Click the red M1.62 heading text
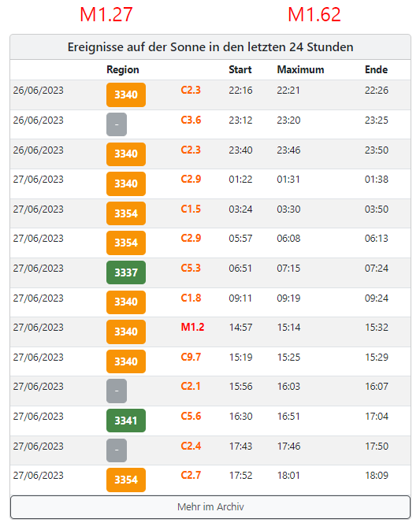The height and width of the screenshot is (530, 420). 314,14
